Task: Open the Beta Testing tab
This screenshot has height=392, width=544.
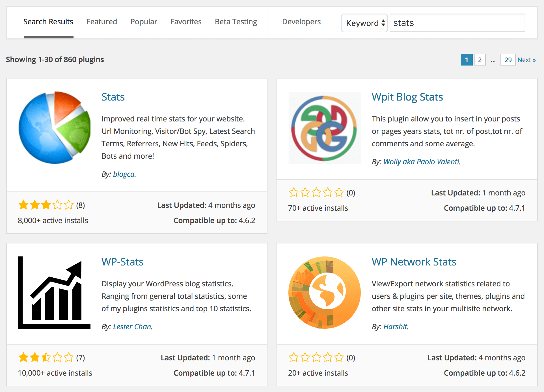Action: click(x=236, y=22)
